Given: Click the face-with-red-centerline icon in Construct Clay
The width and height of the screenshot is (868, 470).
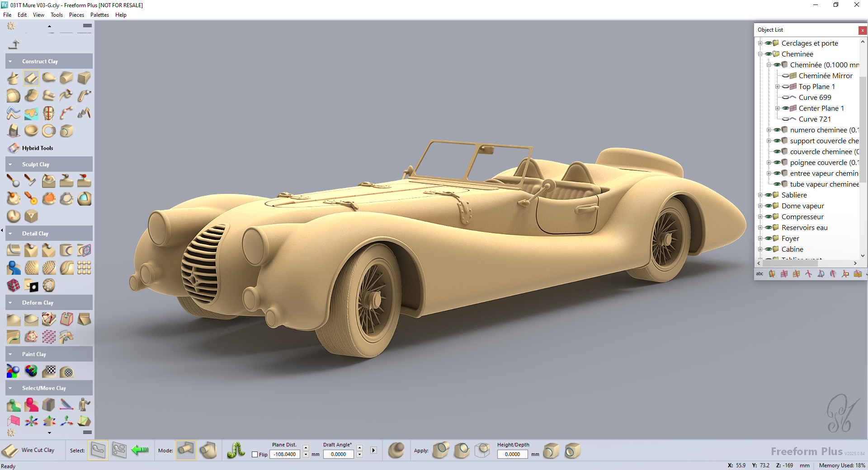Looking at the screenshot, I should pos(49,113).
